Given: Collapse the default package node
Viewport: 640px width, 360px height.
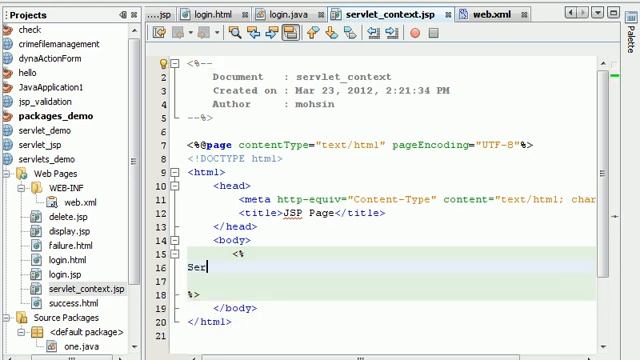Looking at the screenshot, I should coord(21,332).
